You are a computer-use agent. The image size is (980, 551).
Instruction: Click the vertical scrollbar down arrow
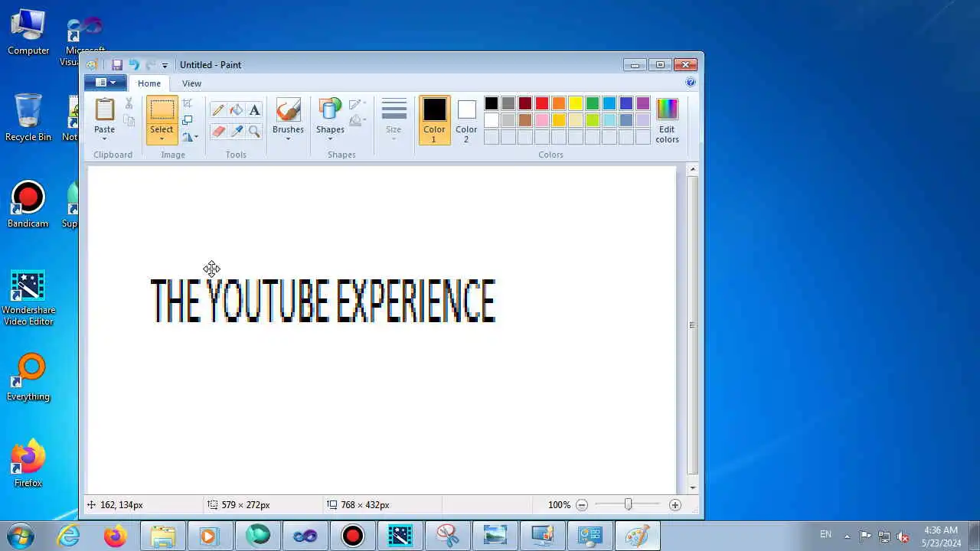[693, 487]
